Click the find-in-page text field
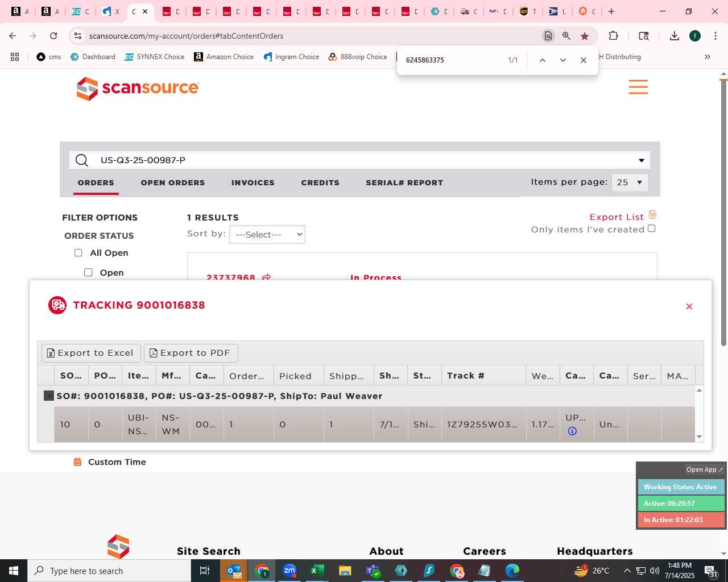This screenshot has width=728, height=582. (452, 60)
